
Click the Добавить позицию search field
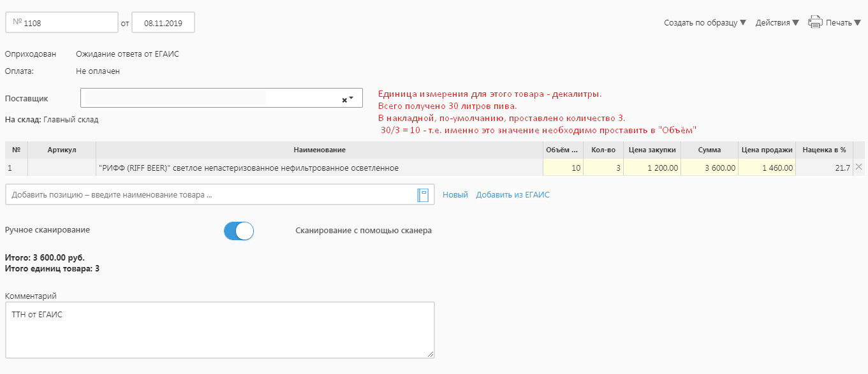click(210, 195)
